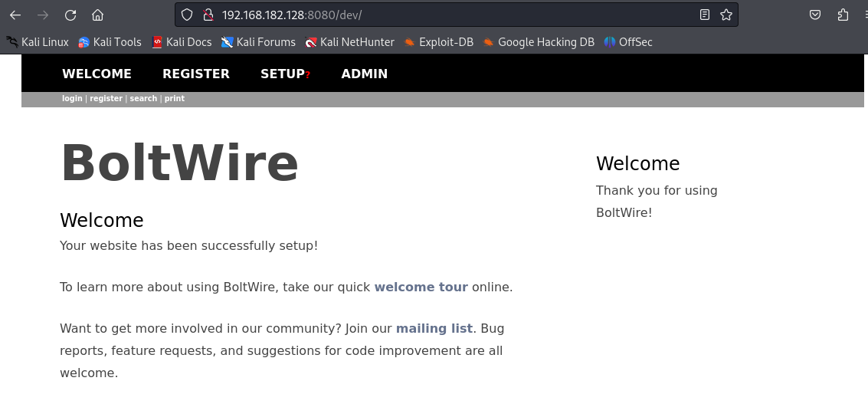Open the SETUP nav menu item

pos(283,74)
